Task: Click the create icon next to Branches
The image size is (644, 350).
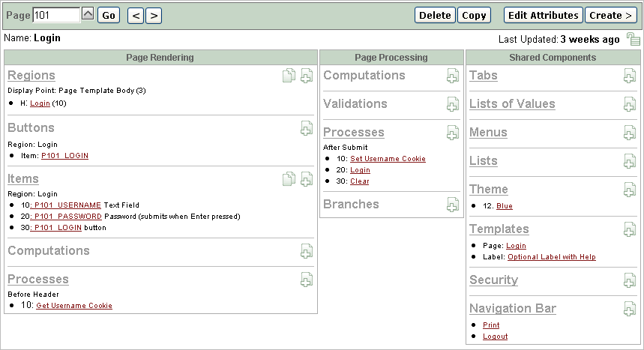Action: (x=452, y=205)
